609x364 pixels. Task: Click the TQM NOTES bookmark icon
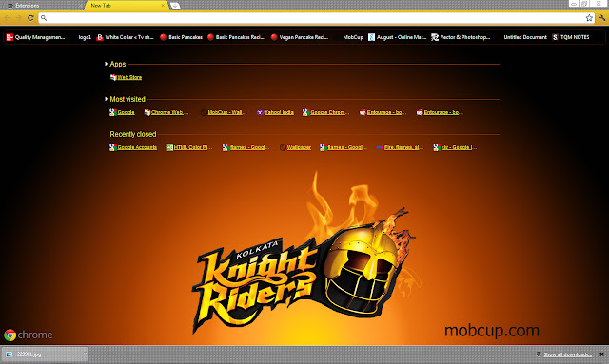click(555, 37)
